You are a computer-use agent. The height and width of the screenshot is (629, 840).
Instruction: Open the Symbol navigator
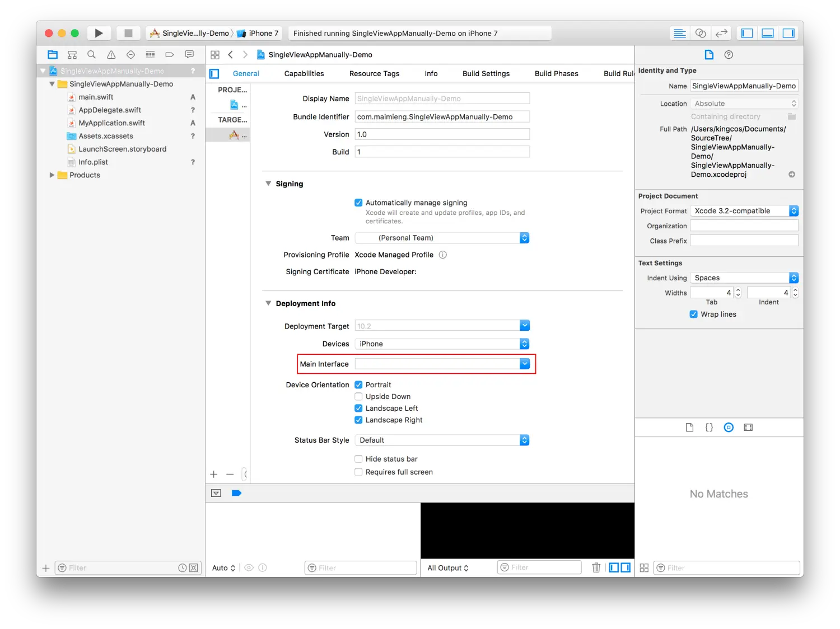72,54
